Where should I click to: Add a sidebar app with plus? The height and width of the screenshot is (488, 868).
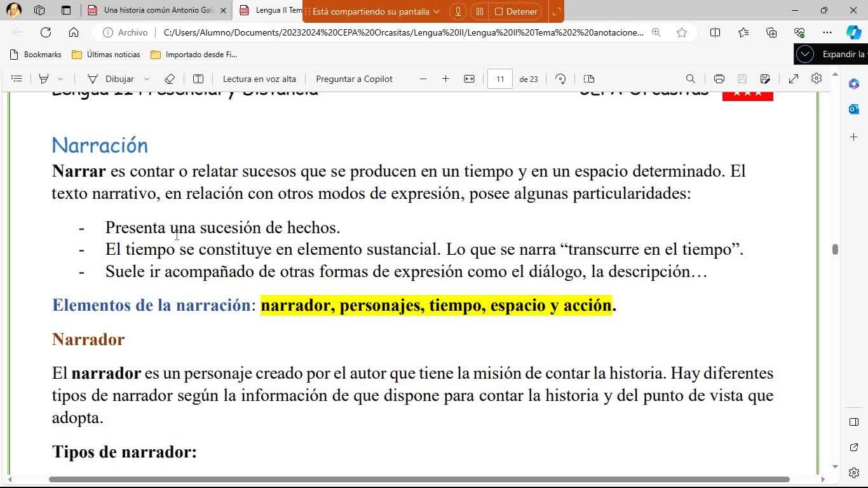point(853,137)
